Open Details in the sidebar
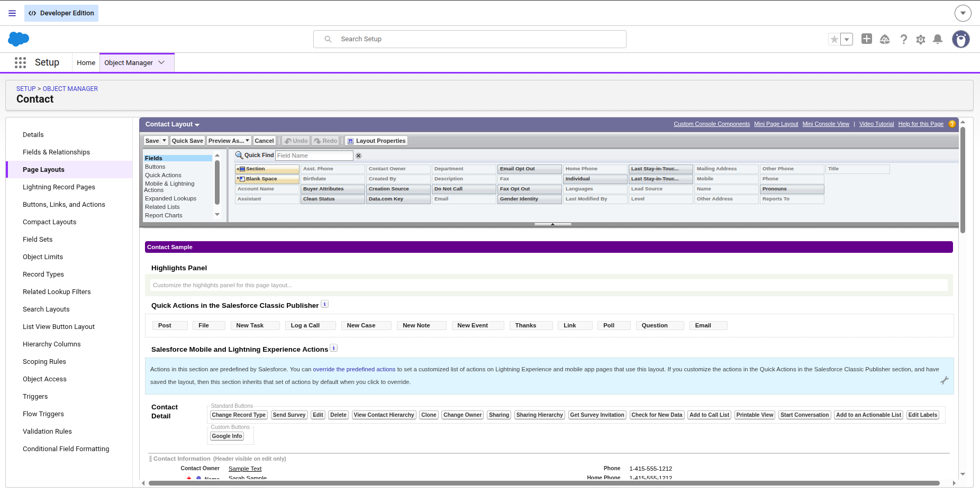The height and width of the screenshot is (494, 980). tap(33, 135)
